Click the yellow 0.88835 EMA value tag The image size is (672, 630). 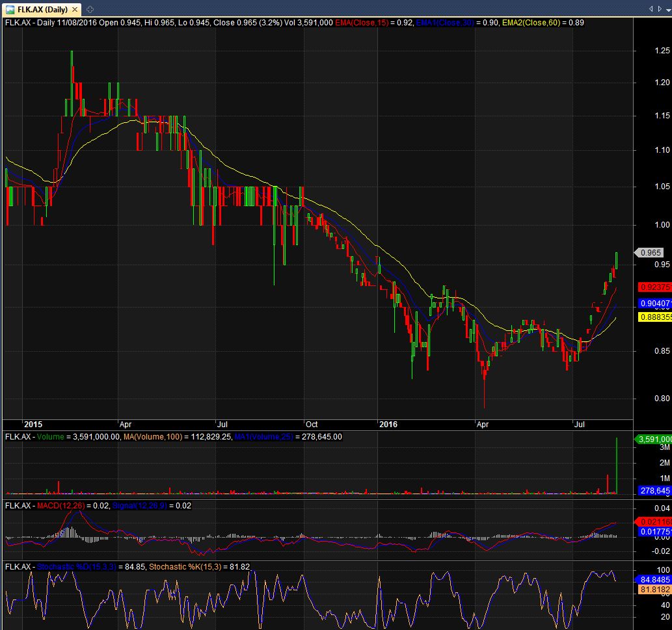pos(654,317)
